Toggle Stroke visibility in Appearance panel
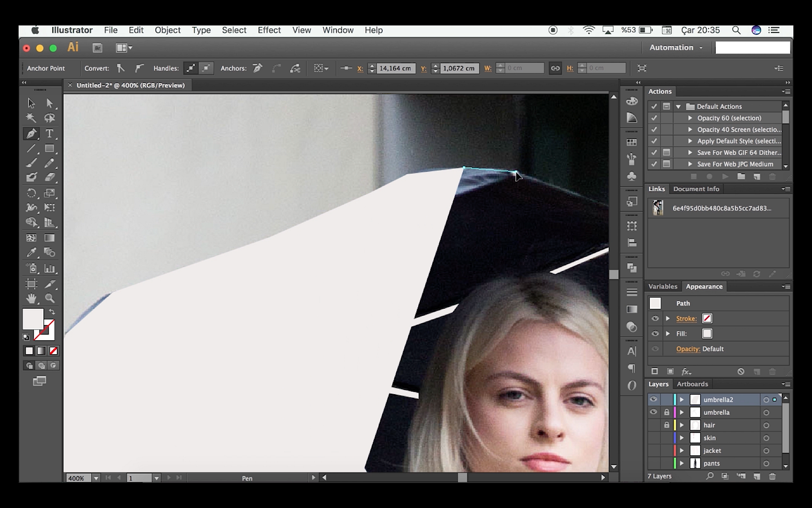 pos(655,319)
